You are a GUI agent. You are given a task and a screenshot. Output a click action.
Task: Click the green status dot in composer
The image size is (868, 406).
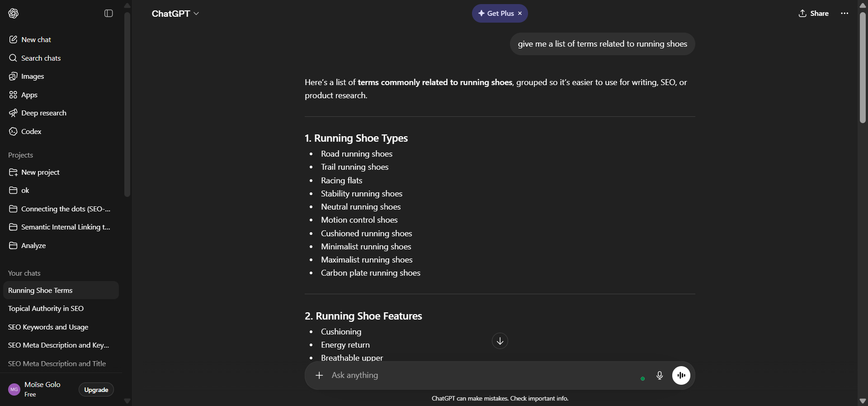[x=642, y=378]
